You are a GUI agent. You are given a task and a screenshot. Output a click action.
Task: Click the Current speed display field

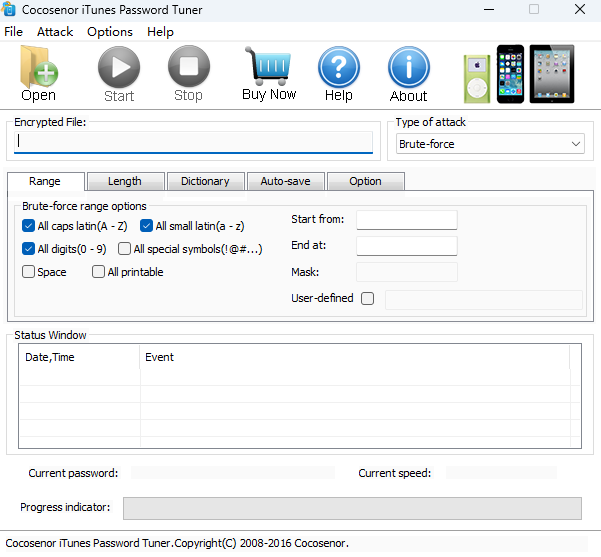coord(501,473)
